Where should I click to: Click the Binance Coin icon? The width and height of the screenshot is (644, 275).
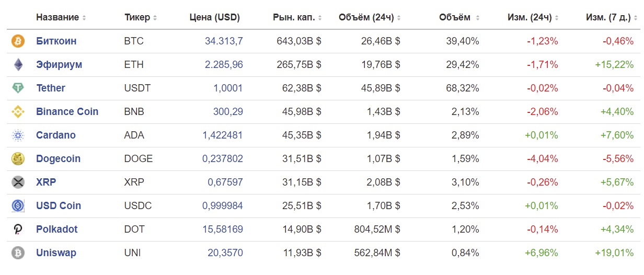[x=18, y=112]
